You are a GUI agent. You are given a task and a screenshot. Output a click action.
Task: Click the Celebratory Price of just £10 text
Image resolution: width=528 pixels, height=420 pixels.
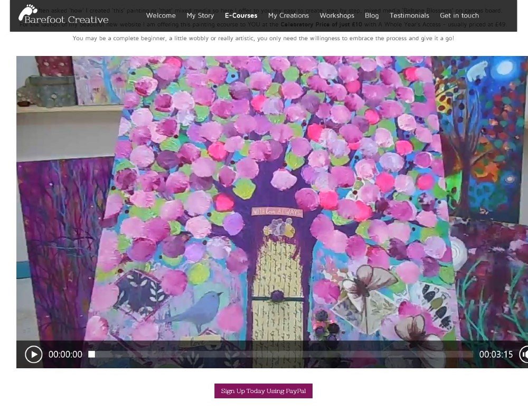(x=321, y=24)
